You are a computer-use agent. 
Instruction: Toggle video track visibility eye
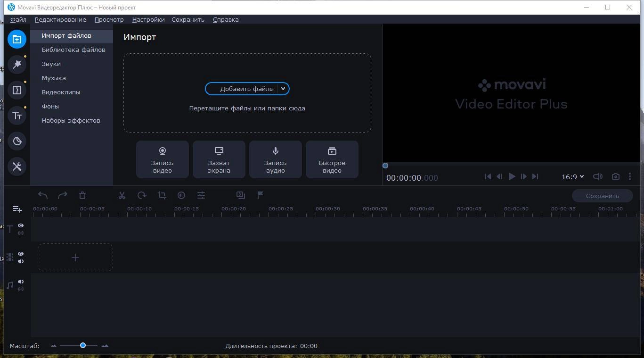pyautogui.click(x=21, y=254)
